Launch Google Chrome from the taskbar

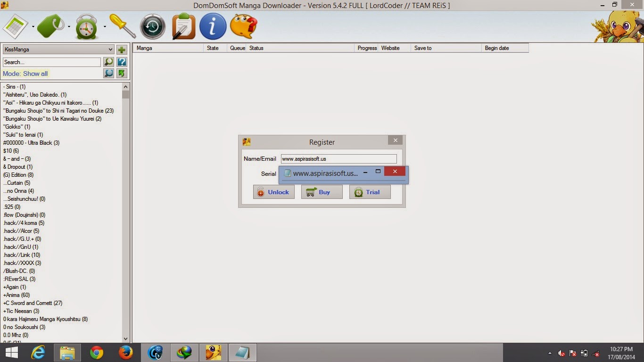tap(97, 353)
